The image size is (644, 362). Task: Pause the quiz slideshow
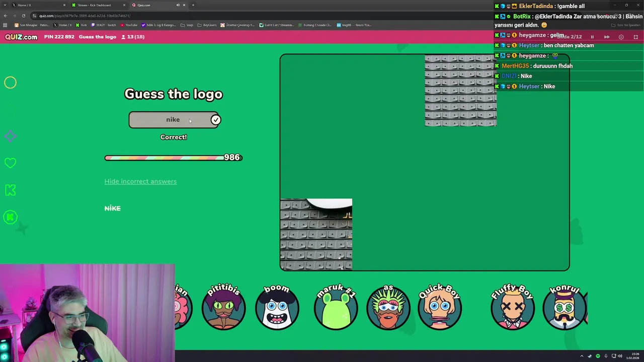point(592,37)
